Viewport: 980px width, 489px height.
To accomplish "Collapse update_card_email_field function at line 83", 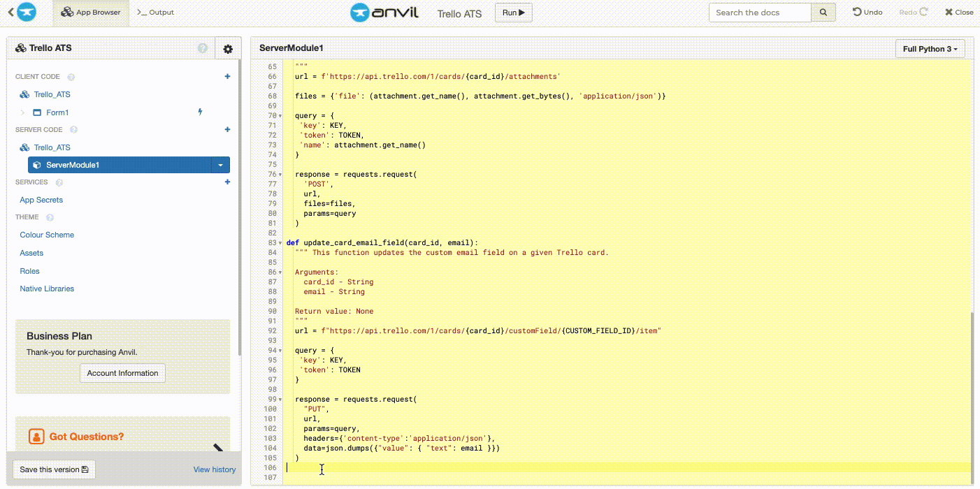I will (x=280, y=243).
